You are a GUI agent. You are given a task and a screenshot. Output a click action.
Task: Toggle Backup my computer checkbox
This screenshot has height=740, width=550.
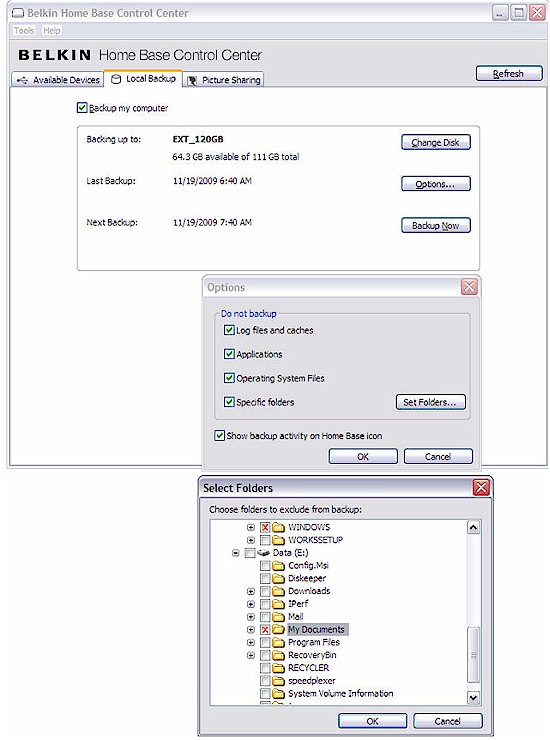point(82,108)
